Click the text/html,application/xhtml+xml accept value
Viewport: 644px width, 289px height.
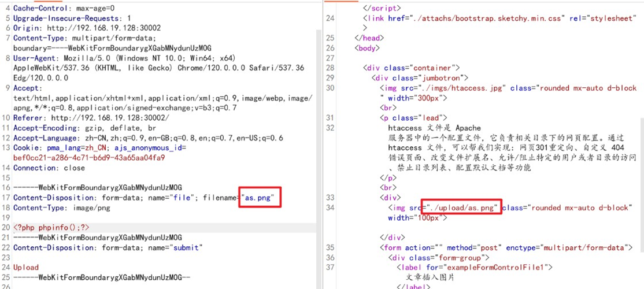[162, 98]
